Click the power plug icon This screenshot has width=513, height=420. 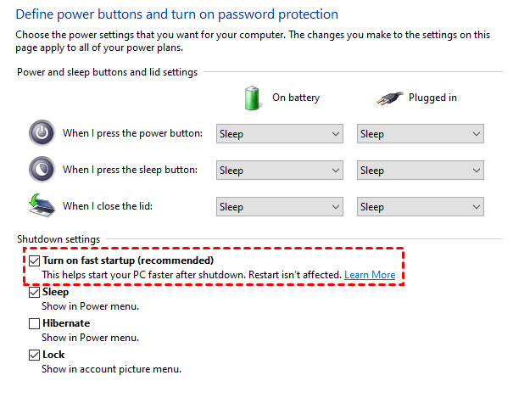tap(391, 98)
